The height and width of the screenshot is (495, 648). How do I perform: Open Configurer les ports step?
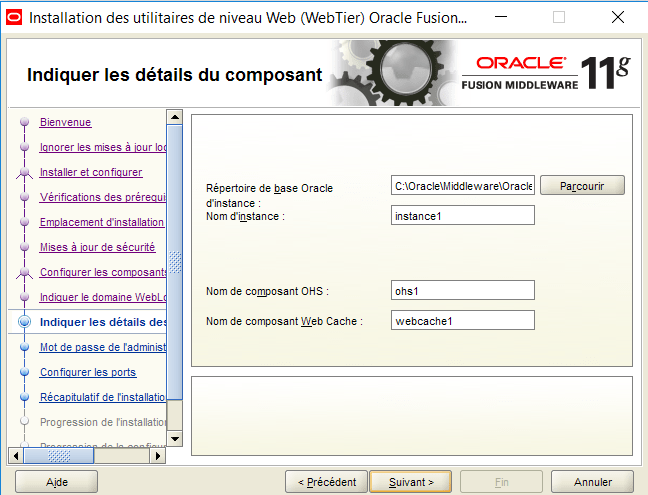(x=87, y=372)
